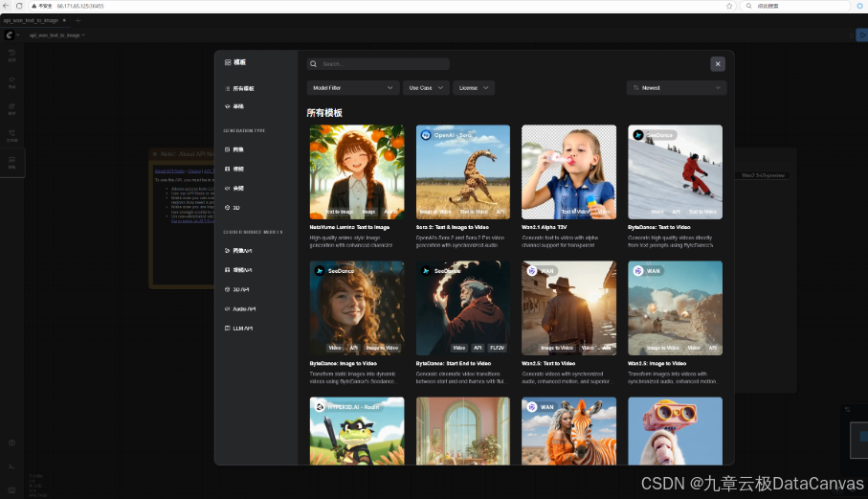The image size is (868, 499).
Task: Click the new workflow tab plus icon
Action: click(x=78, y=20)
